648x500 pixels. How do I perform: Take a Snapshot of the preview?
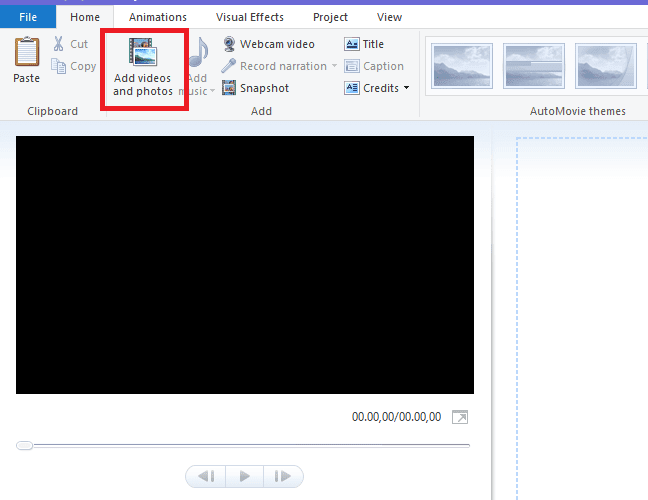(x=255, y=88)
